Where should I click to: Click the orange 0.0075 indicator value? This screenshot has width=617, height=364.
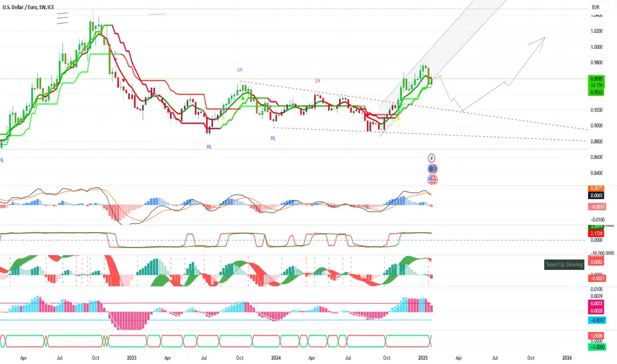pos(596,188)
